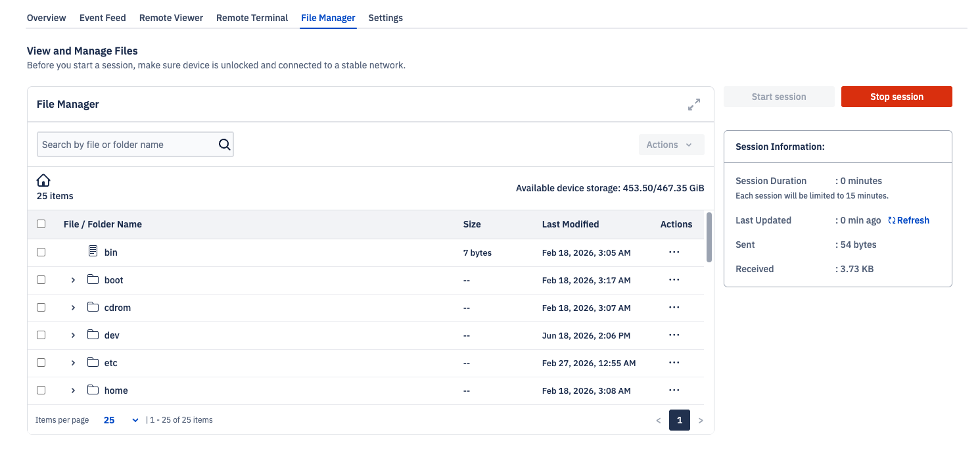
Task: Click the cdrom folder icon
Action: (x=93, y=307)
